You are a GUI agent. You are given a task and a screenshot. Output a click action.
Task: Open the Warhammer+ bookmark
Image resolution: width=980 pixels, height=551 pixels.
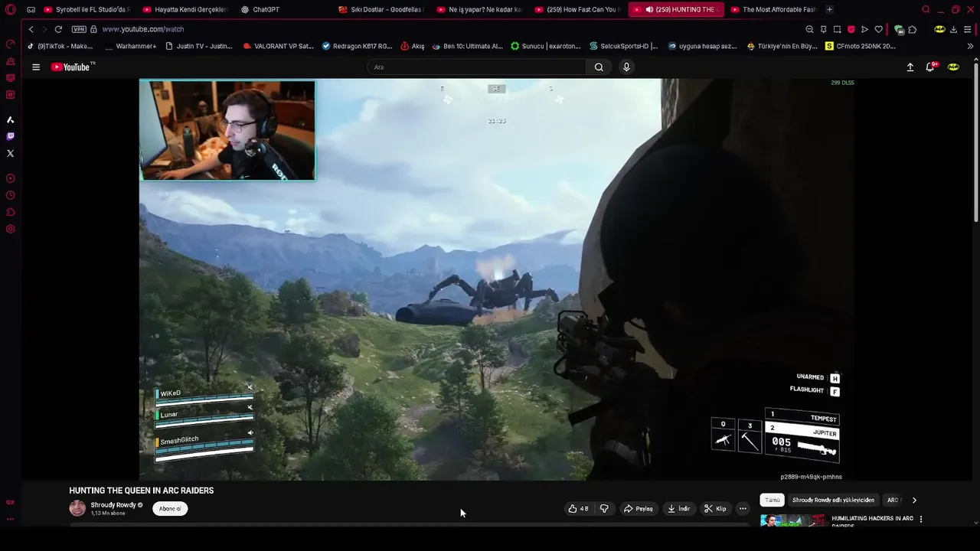pos(130,46)
